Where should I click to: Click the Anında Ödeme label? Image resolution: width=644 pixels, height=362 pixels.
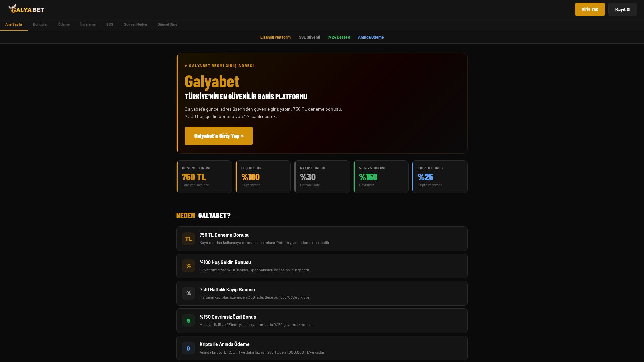pyautogui.click(x=371, y=37)
